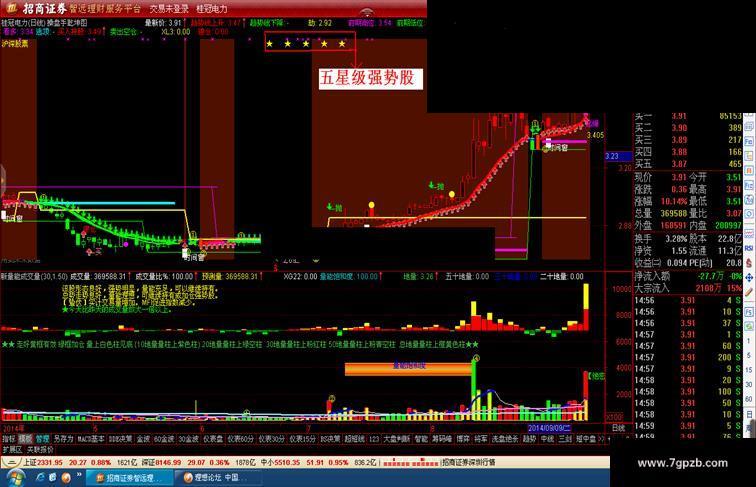The image size is (756, 487).
Task: Click the 中小 5510.35 index in the status bar
Action: pos(280,462)
